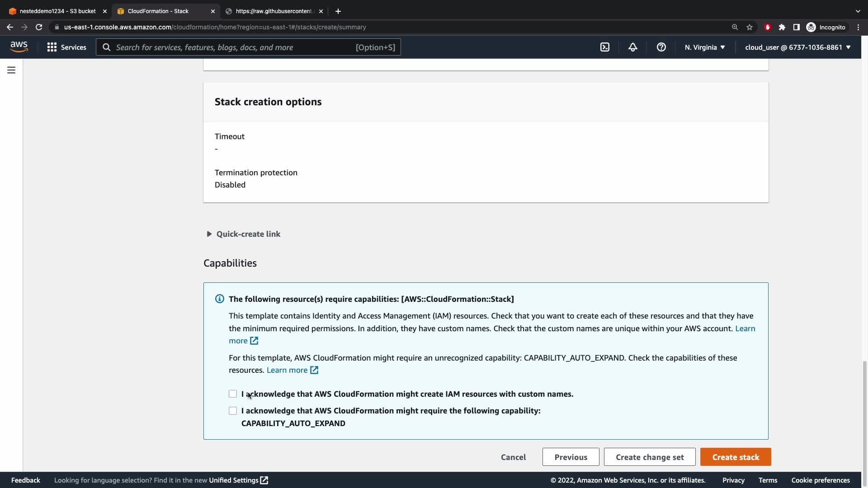868x488 pixels.
Task: Reload the page in browser
Action: (39, 27)
